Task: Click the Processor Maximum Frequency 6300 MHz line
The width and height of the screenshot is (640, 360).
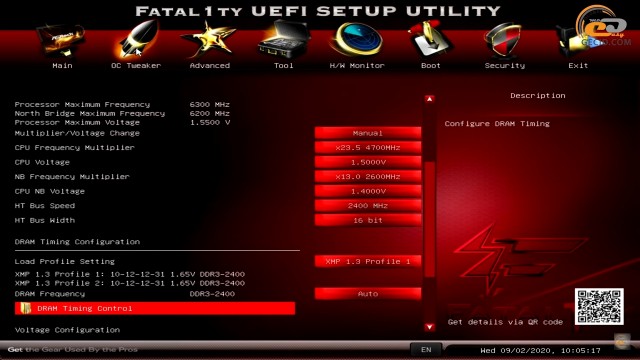Action: (122, 104)
